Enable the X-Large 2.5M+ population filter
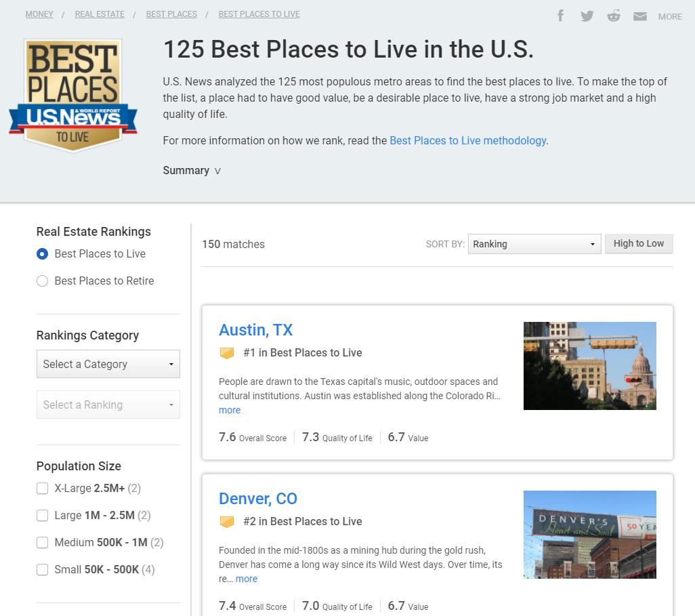The image size is (695, 616). (x=42, y=488)
